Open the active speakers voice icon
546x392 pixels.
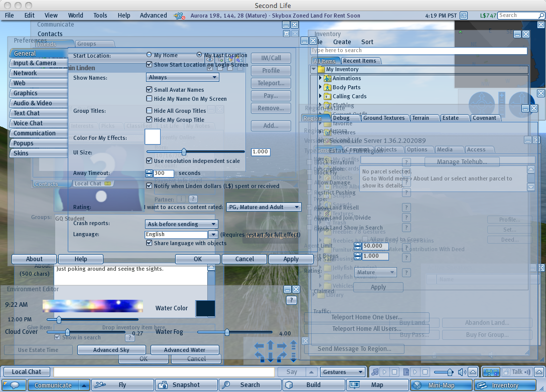coord(491,372)
